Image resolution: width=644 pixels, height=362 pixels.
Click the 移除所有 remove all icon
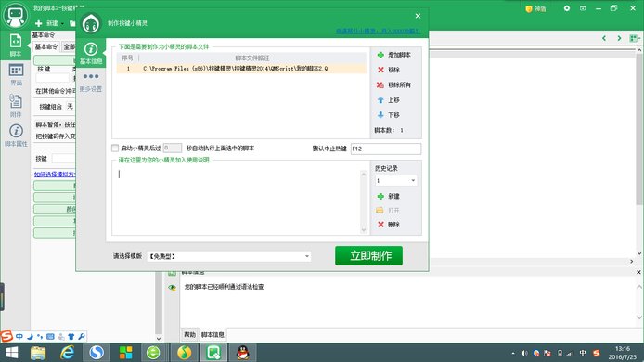pos(380,85)
